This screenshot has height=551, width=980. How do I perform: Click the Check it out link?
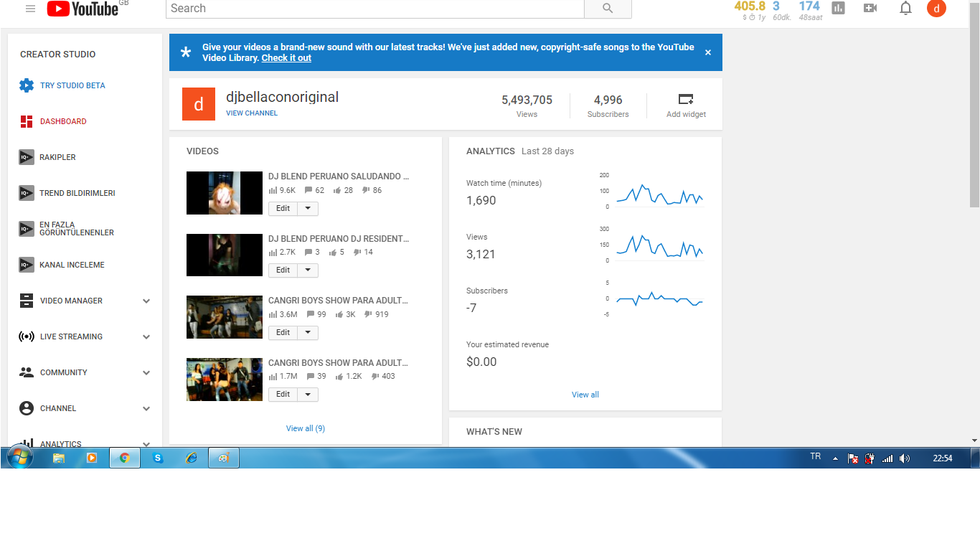[286, 58]
